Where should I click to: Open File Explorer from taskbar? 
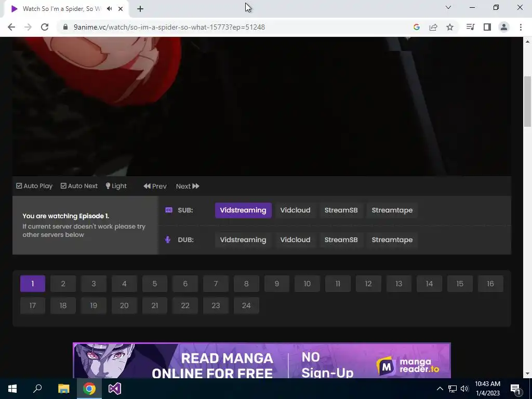click(x=63, y=389)
